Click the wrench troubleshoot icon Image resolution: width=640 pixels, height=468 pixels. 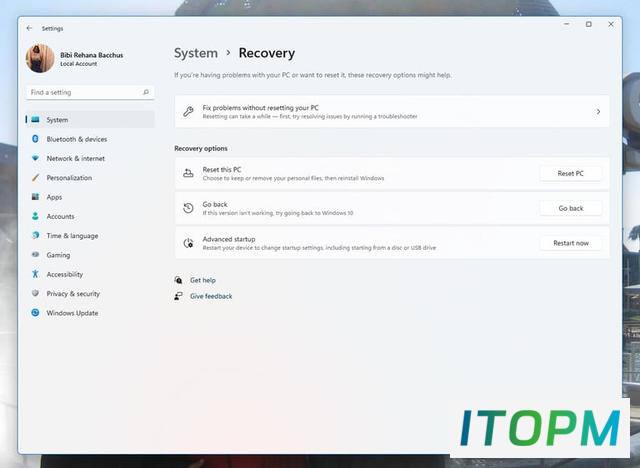pos(188,111)
